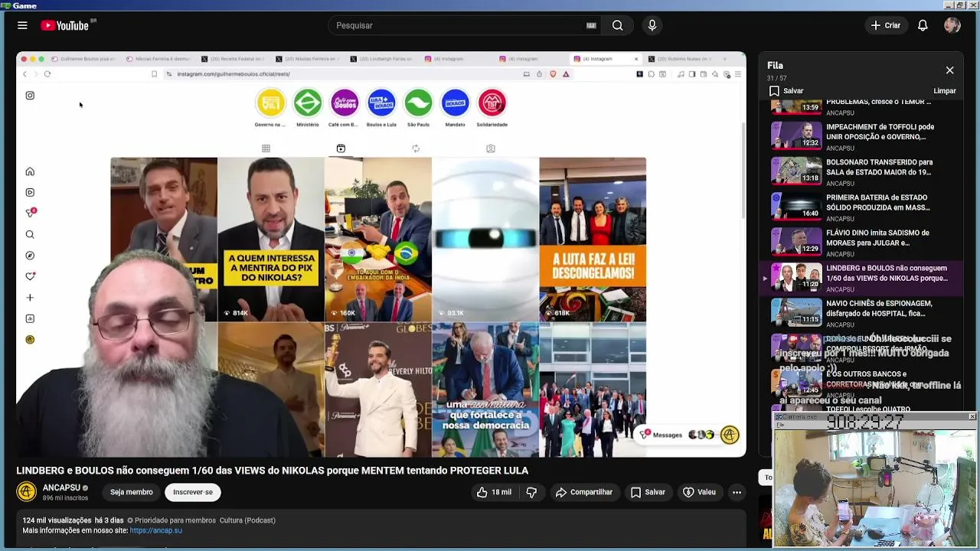Click the Seja membro button
This screenshot has width=980, height=551.
[x=131, y=492]
